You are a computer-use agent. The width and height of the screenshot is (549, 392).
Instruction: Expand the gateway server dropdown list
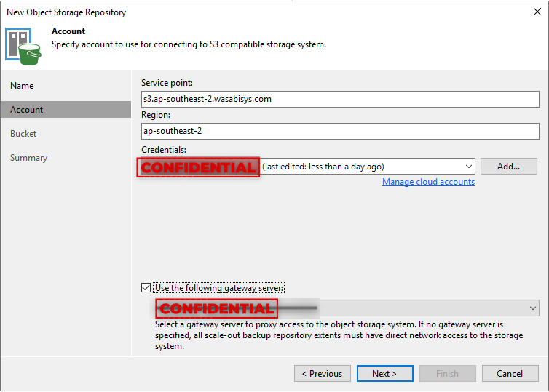(533, 308)
